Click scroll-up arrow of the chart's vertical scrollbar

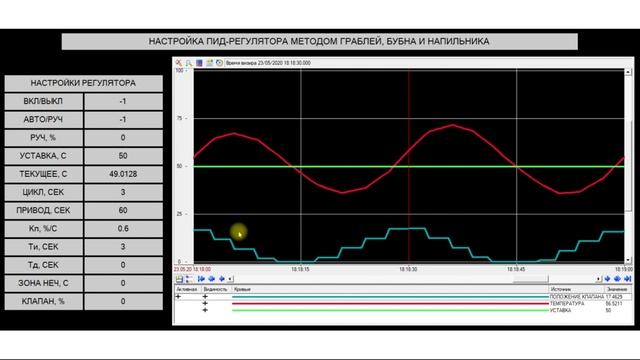point(628,72)
